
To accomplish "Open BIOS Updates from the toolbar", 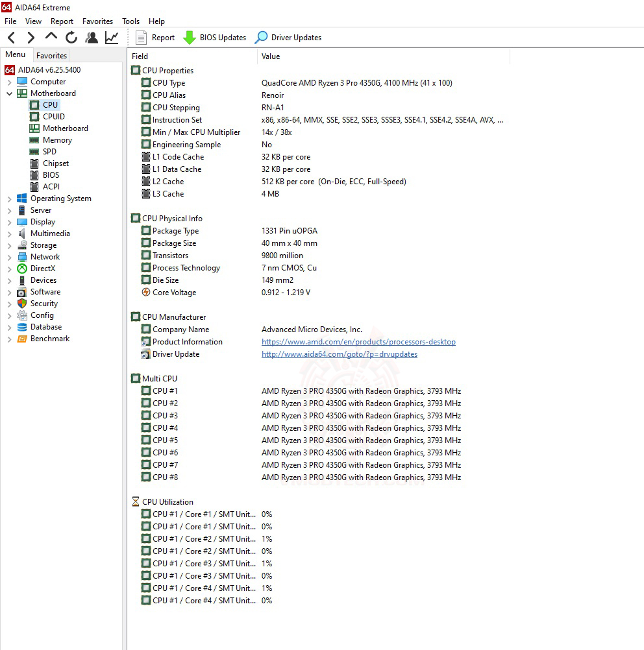I will coord(214,38).
